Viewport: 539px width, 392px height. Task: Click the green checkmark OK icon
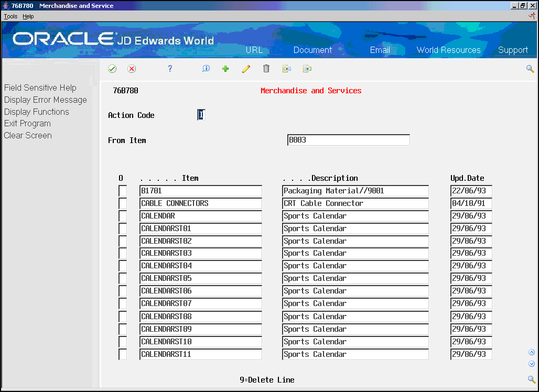pos(112,69)
